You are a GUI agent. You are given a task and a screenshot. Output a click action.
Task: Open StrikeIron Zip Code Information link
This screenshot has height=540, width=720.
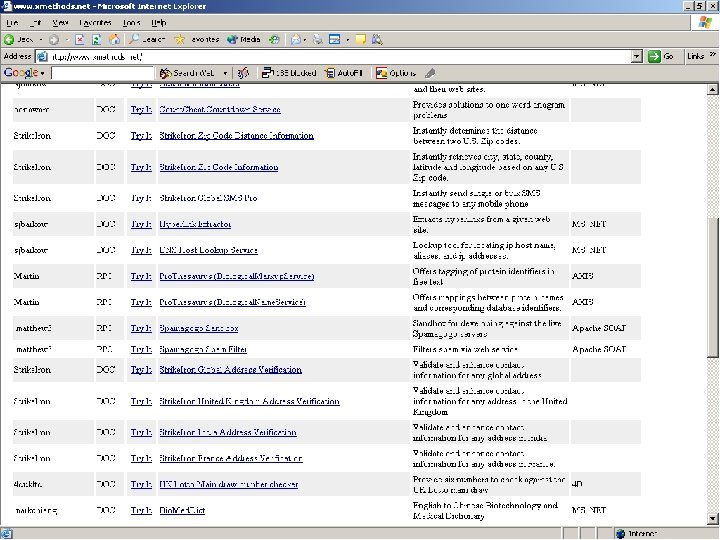[x=219, y=167]
